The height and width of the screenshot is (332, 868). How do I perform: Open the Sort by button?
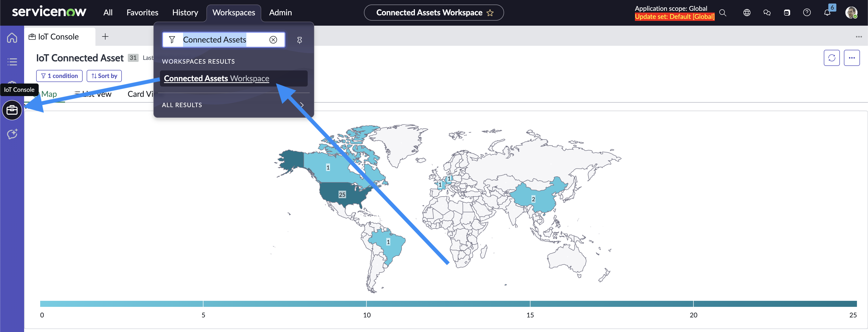click(104, 76)
